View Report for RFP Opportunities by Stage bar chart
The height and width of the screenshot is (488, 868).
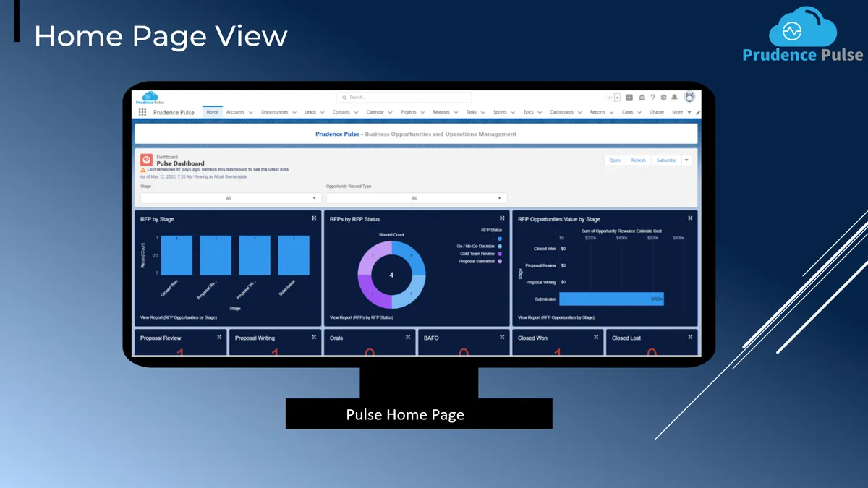[178, 317]
